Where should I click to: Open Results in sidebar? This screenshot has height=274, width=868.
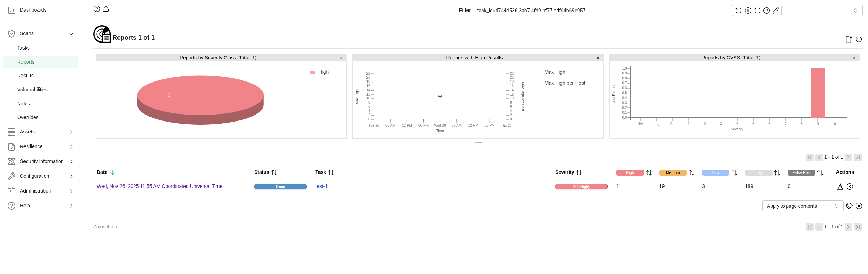pos(25,76)
